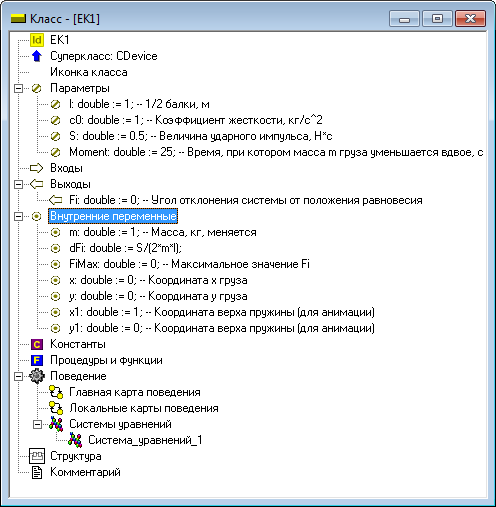Click the variable icon beside m: double
Image resolution: width=496 pixels, height=507 pixels.
click(x=55, y=232)
